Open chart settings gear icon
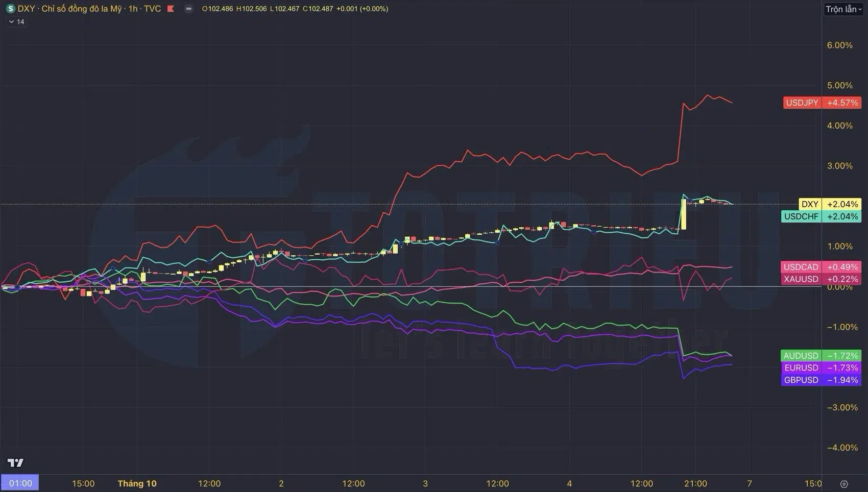Image resolution: width=868 pixels, height=492 pixels. click(844, 484)
